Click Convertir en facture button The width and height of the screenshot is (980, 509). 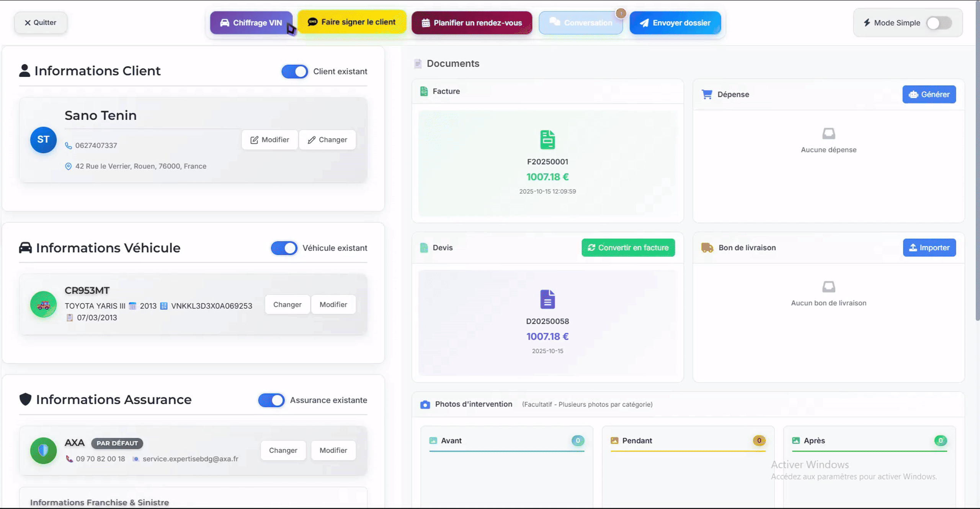click(x=628, y=248)
